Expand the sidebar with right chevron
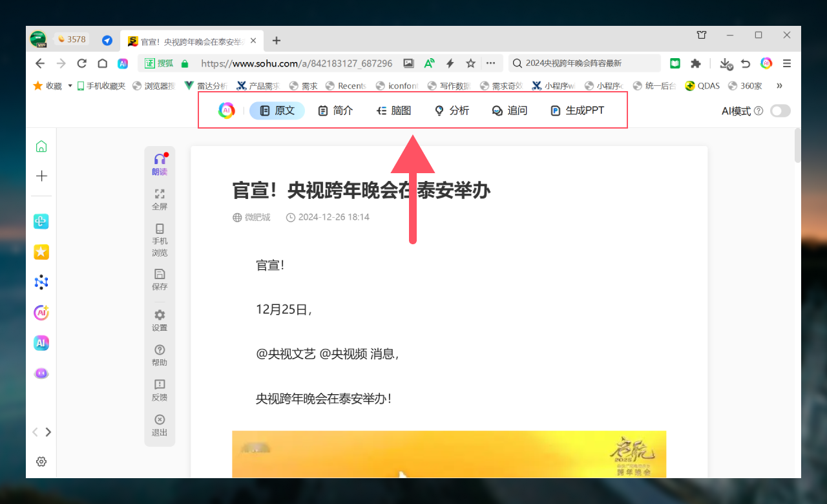The height and width of the screenshot is (504, 827). [x=48, y=432]
